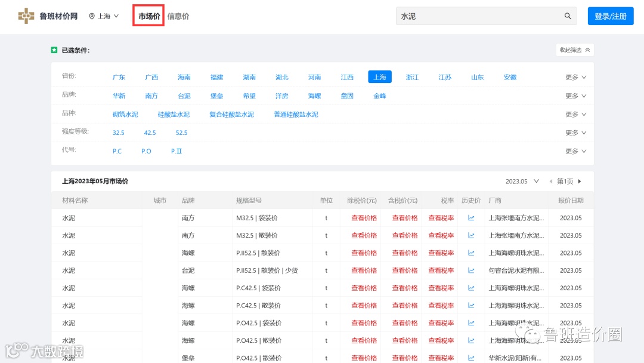Open history price chart for 南方 M32.5 散装价

click(471, 236)
